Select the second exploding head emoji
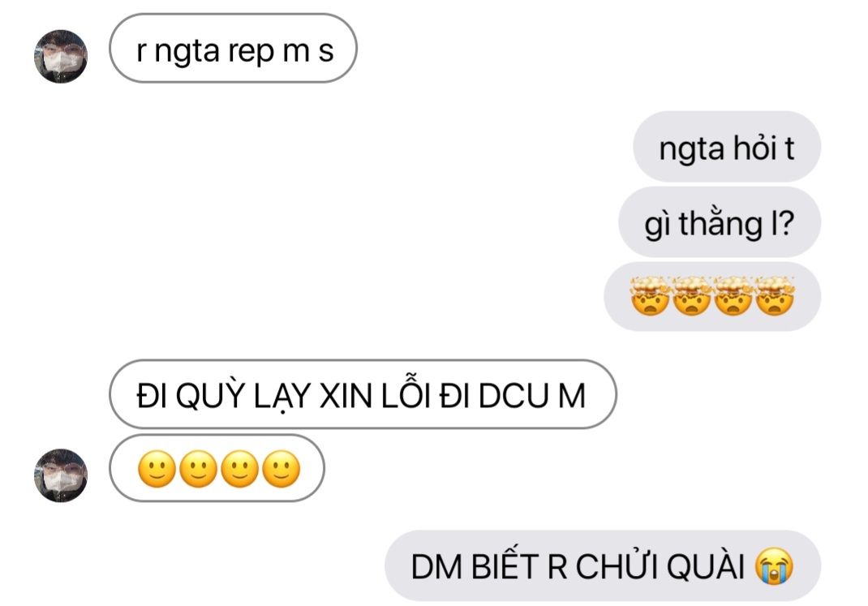The width and height of the screenshot is (868, 606). click(691, 296)
